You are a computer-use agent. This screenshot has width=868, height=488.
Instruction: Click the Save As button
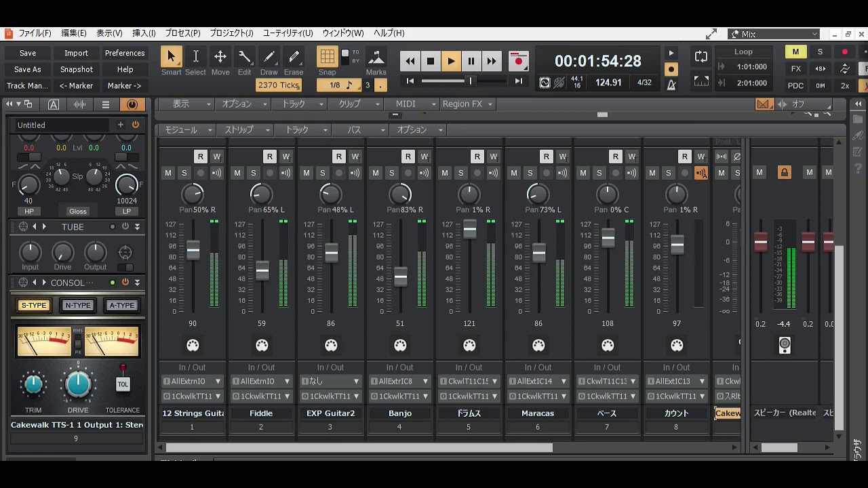(28, 69)
